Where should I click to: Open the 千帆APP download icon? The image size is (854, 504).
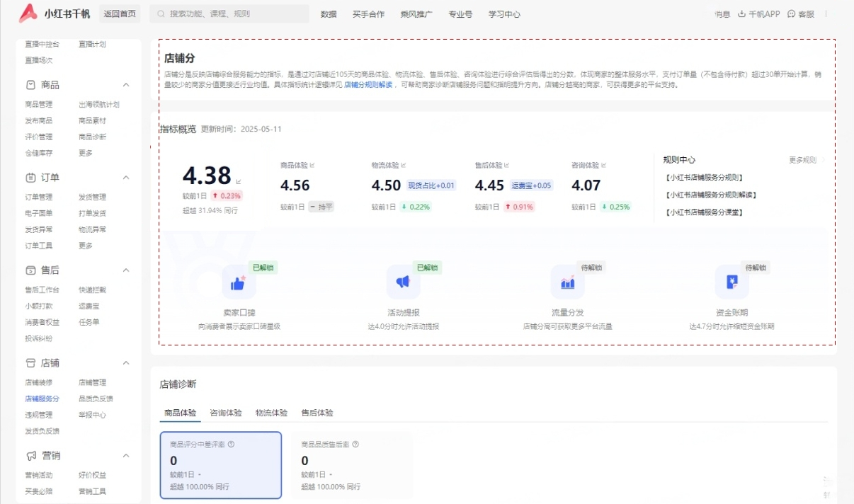click(742, 13)
